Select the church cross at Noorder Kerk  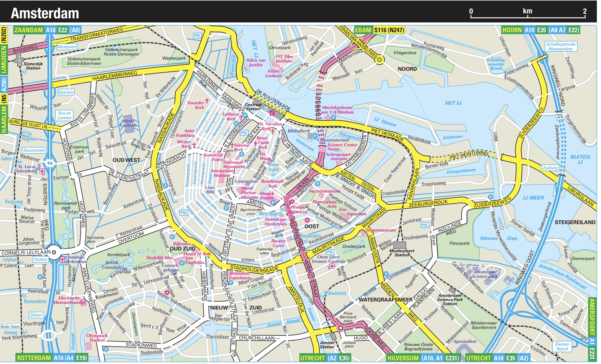[207, 101]
